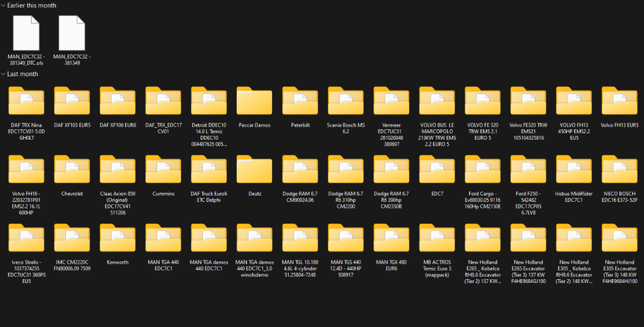Open the Cummins folder
Viewport: 644px width, 327px height.
tap(163, 170)
